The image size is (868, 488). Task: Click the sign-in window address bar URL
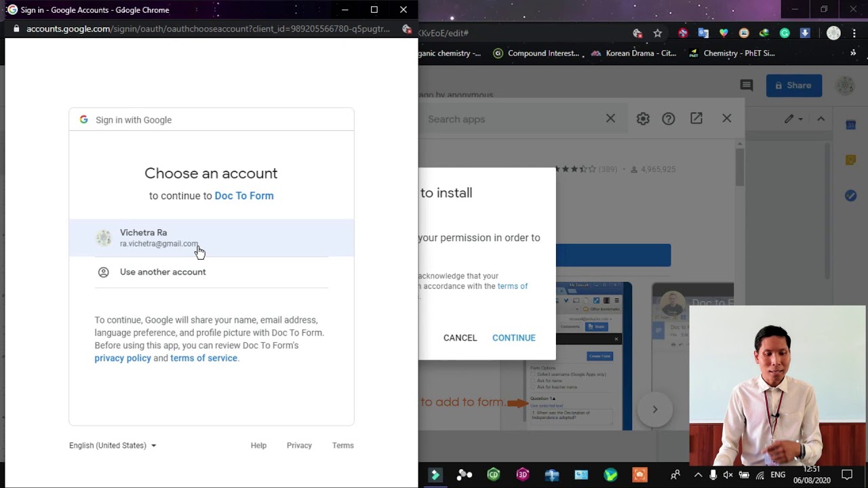point(208,29)
